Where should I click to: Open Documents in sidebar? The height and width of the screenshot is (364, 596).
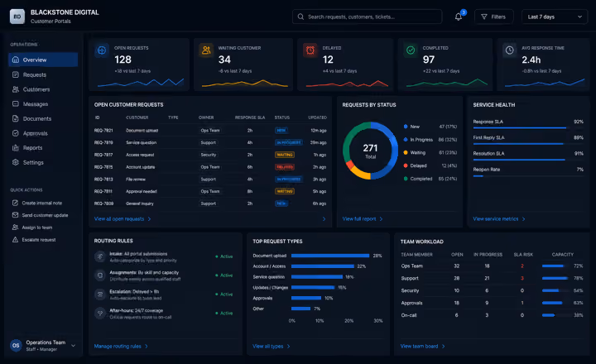pos(43,118)
